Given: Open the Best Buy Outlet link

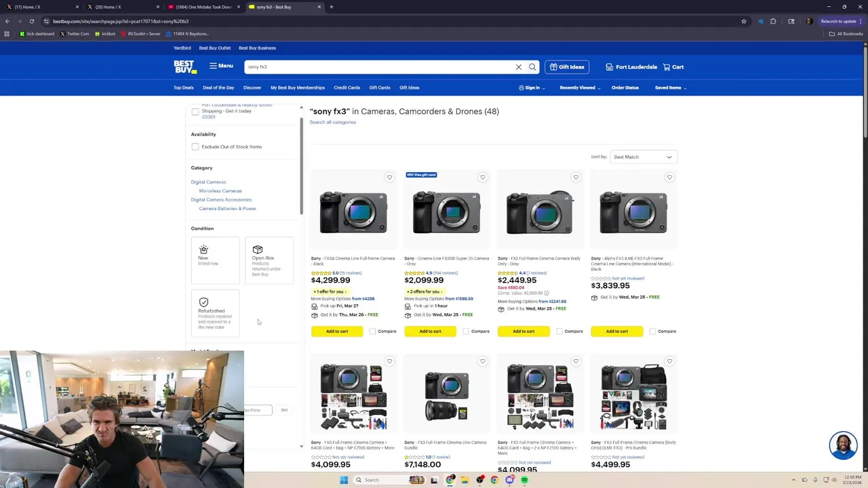Looking at the screenshot, I should [214, 48].
